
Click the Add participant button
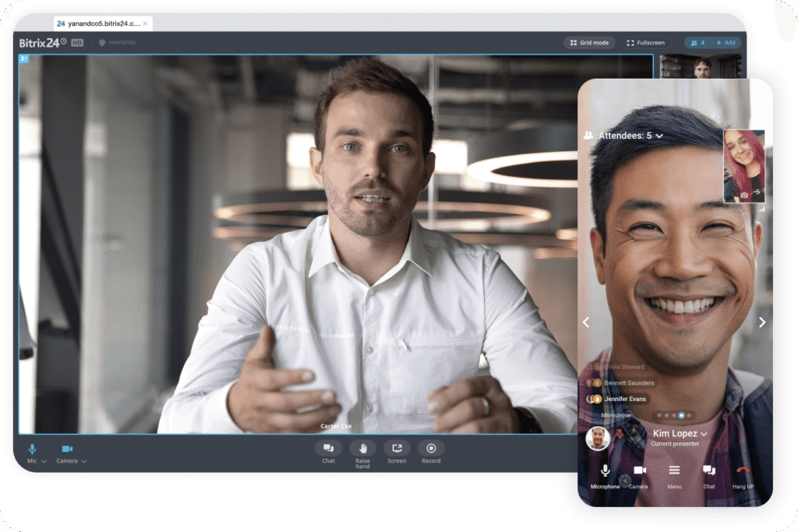pyautogui.click(x=726, y=43)
